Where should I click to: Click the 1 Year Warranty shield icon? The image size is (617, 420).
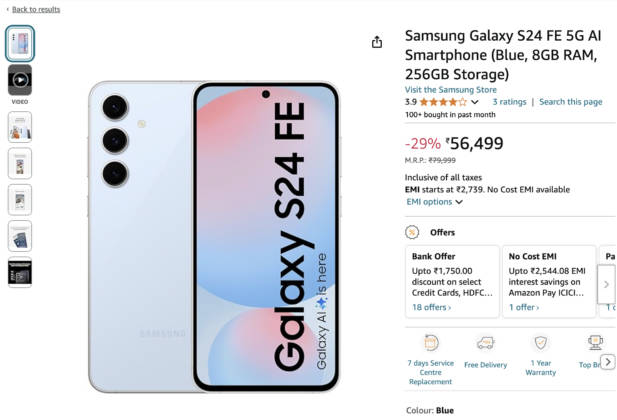click(x=540, y=343)
